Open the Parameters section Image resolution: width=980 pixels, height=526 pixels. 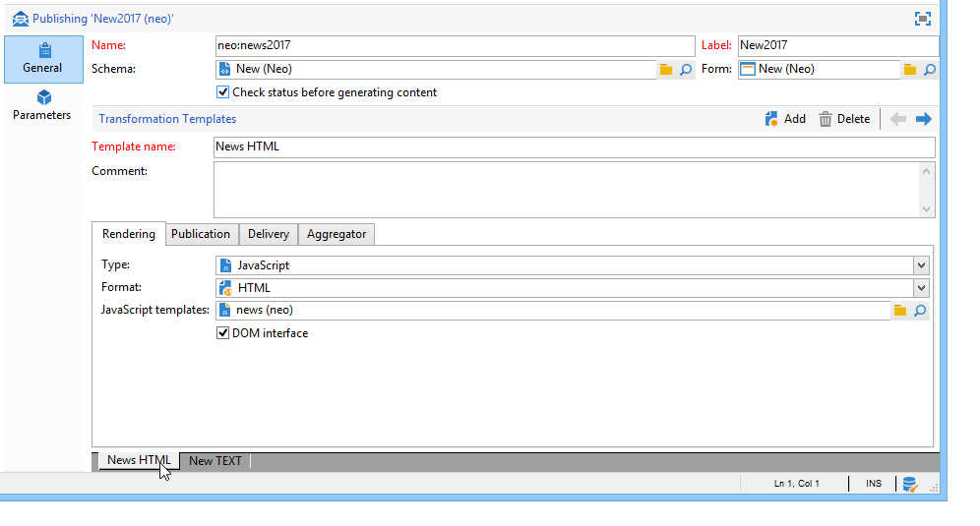click(x=42, y=105)
